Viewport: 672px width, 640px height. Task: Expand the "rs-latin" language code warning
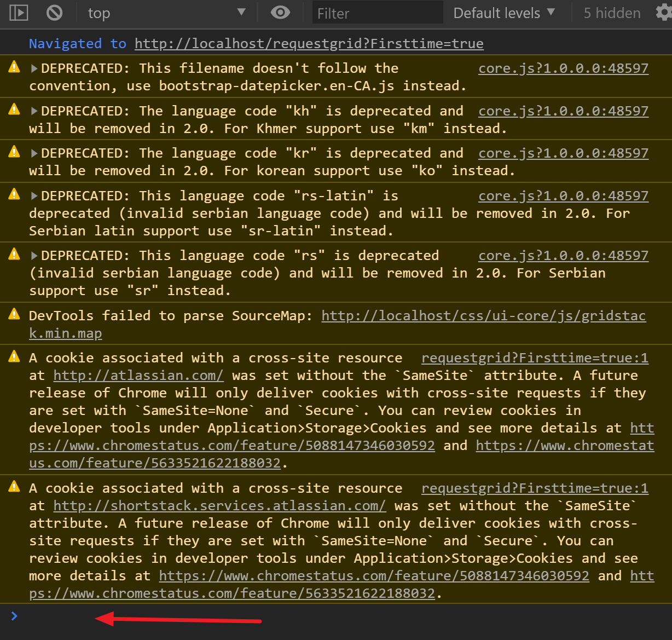click(x=34, y=196)
